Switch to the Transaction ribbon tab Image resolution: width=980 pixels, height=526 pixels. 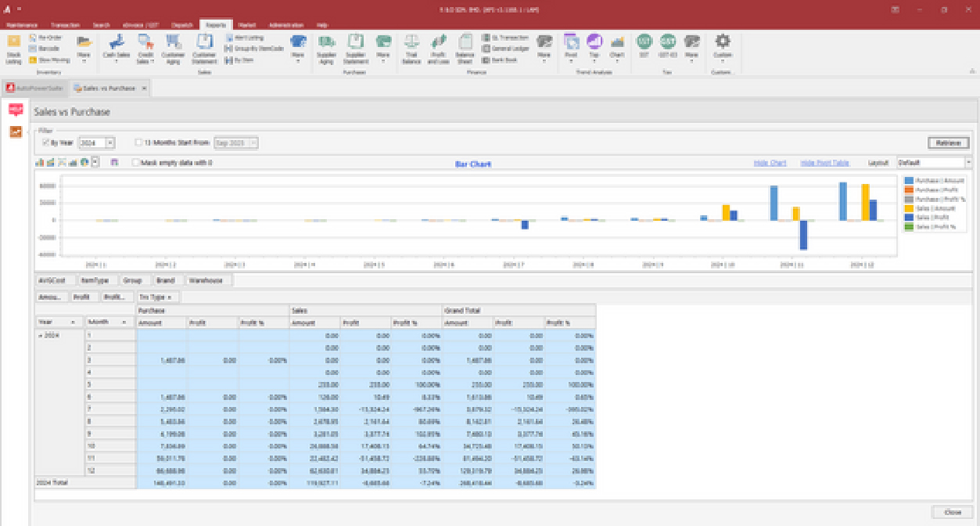click(65, 25)
